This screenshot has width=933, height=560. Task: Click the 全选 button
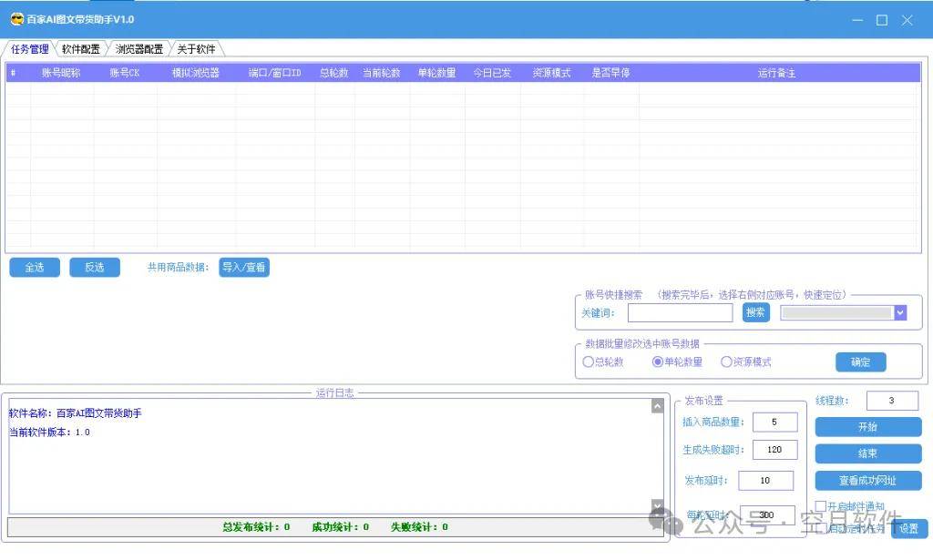tap(35, 267)
